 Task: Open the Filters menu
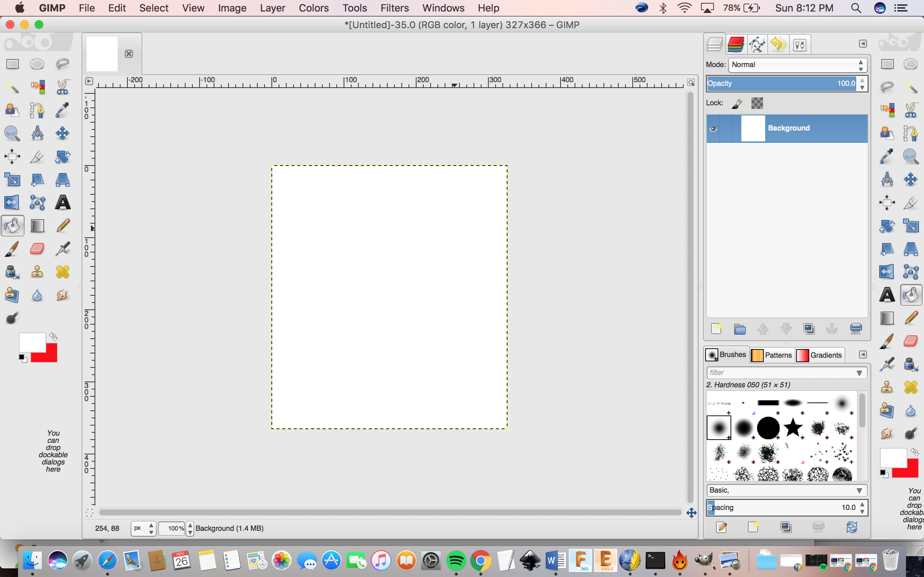395,8
